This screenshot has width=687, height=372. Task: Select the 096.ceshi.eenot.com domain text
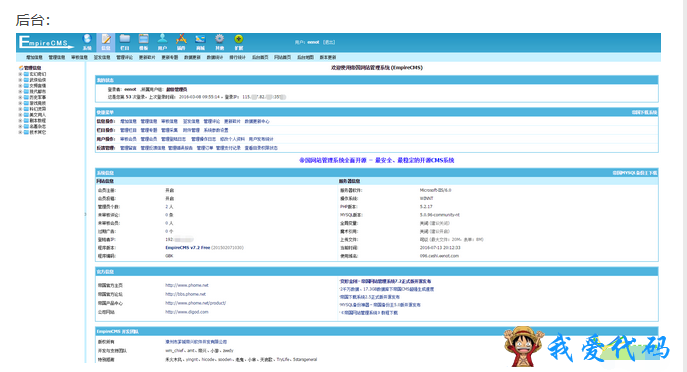(439, 256)
